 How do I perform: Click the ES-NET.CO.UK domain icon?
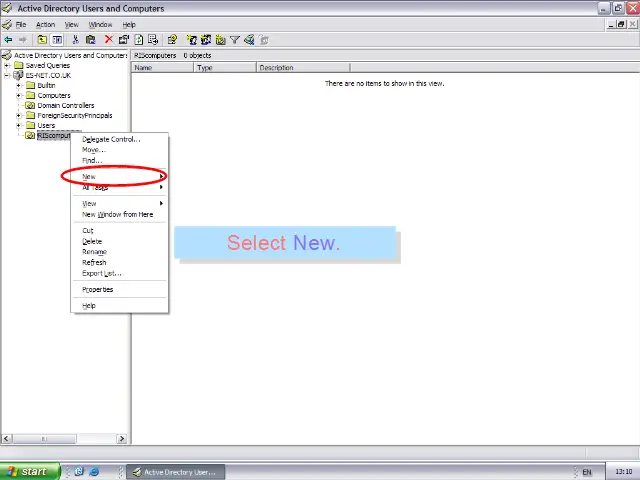tap(18, 75)
